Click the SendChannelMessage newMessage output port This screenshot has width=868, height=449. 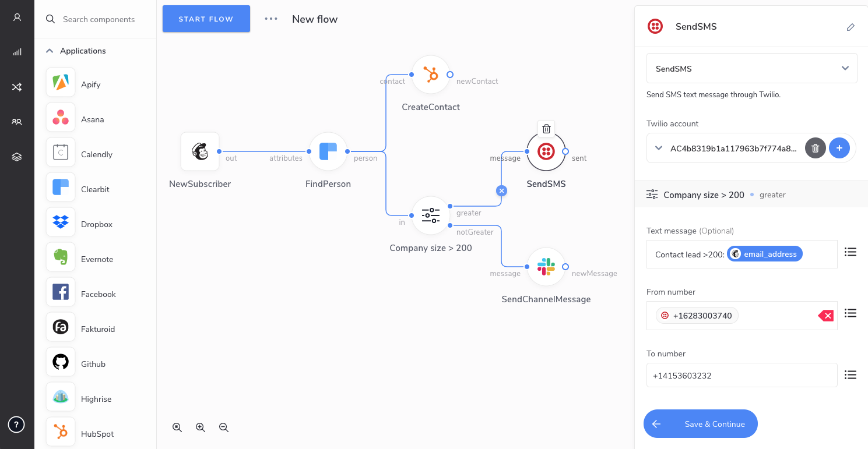(565, 267)
